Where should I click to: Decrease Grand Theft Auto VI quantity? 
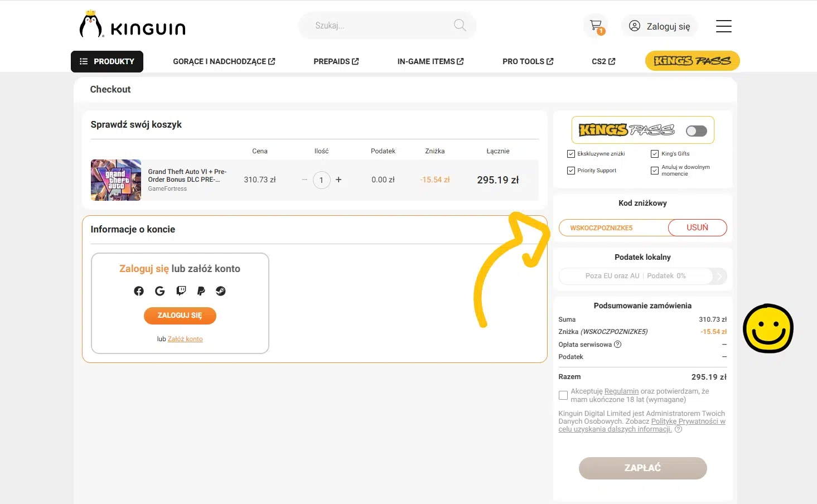[304, 180]
